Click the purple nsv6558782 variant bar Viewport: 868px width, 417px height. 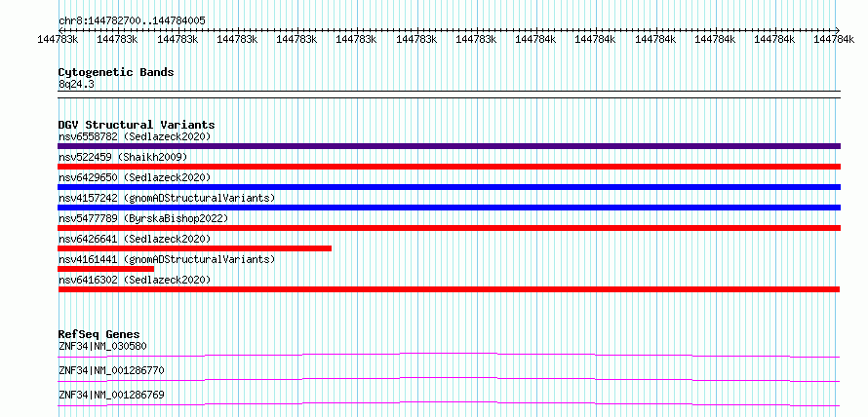click(x=449, y=146)
